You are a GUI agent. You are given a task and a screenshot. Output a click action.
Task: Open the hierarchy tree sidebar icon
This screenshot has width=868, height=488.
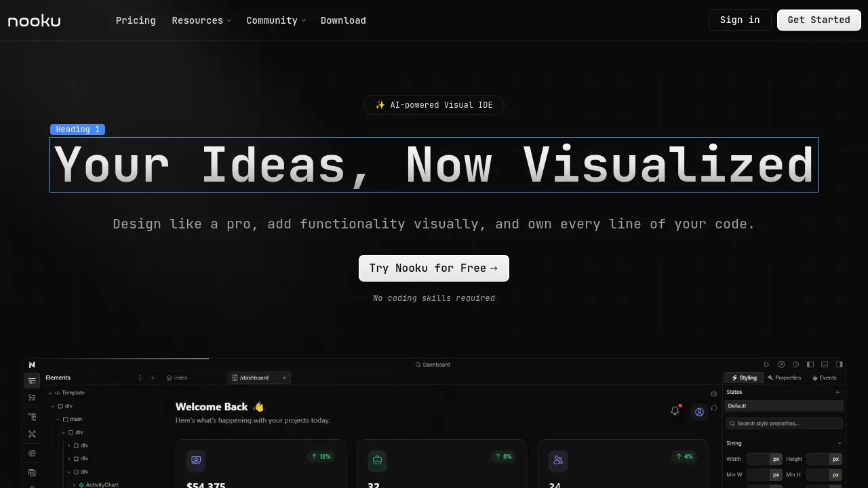(32, 416)
